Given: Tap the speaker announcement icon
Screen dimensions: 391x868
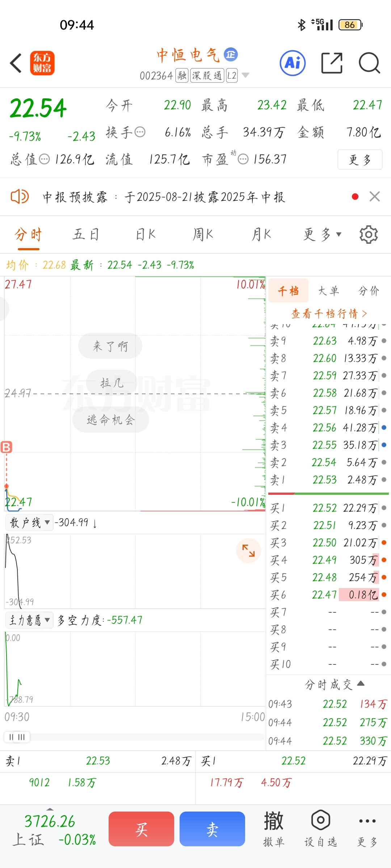Looking at the screenshot, I should (x=20, y=197).
